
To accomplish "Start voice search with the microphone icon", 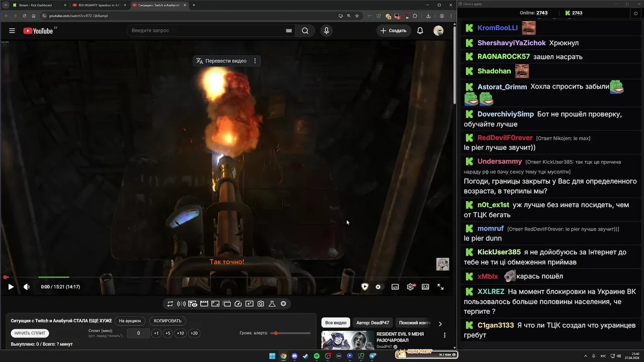I will 327,31.
